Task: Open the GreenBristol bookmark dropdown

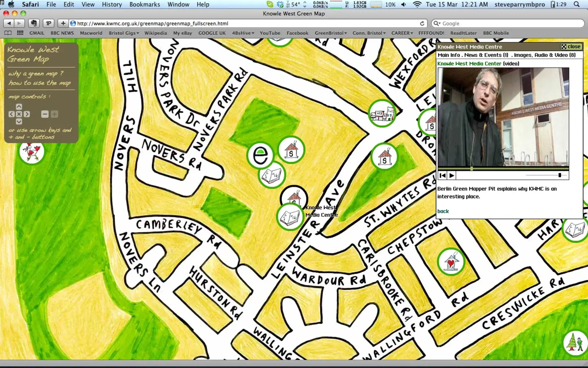Action: (x=330, y=33)
